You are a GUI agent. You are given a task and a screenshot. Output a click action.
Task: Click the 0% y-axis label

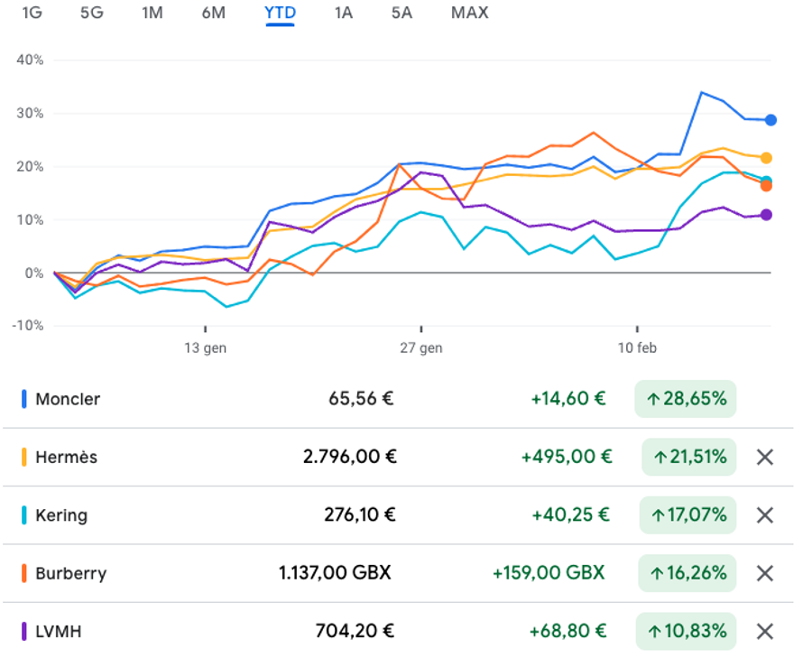click(34, 273)
